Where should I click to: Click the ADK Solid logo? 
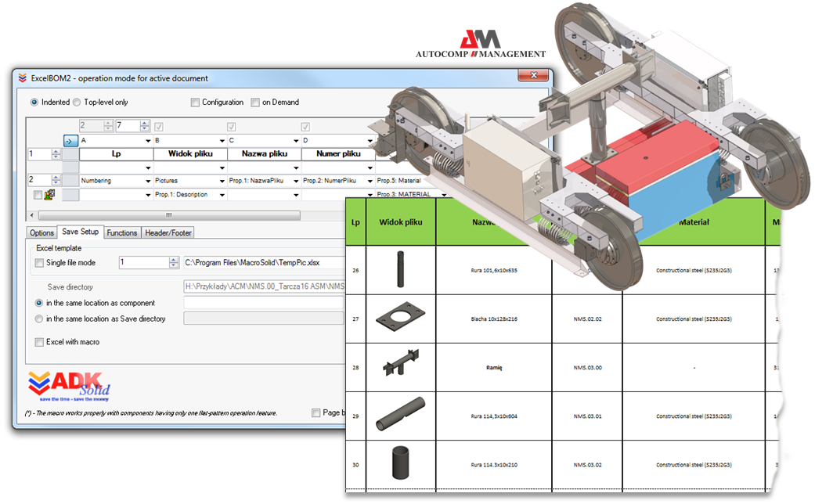pyautogui.click(x=69, y=386)
